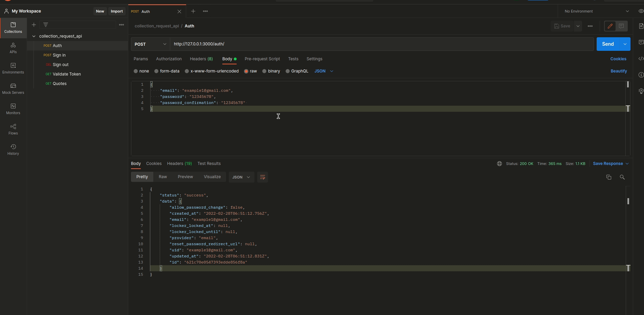Viewport: 644px width, 315px height.
Task: Open the Environments panel
Action: 13,68
